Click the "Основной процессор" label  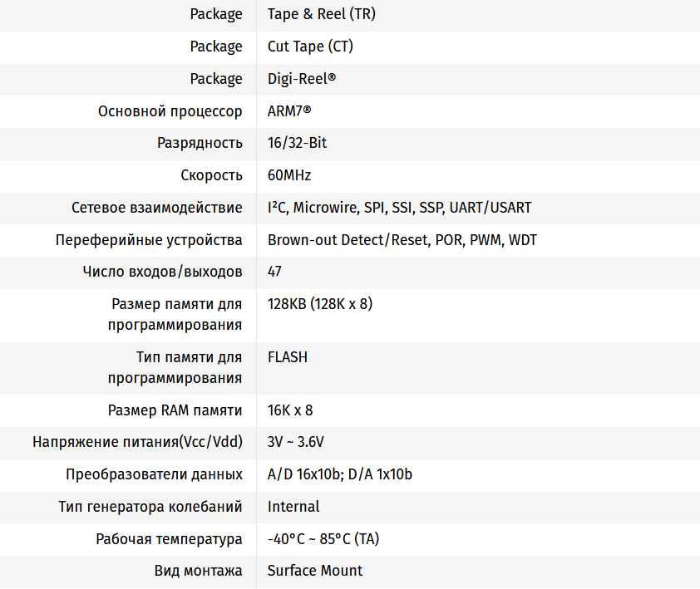170,111
